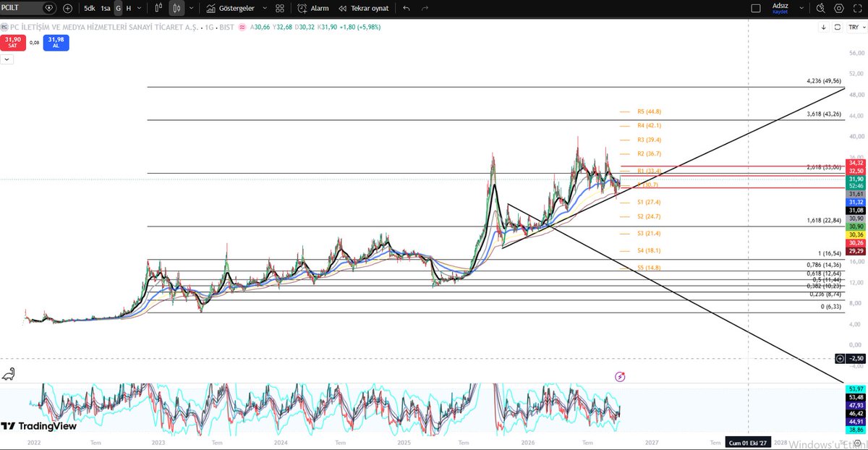The image size is (868, 450).
Task: Click the dinosaur icon above the TradingView logo
Action: (9, 374)
